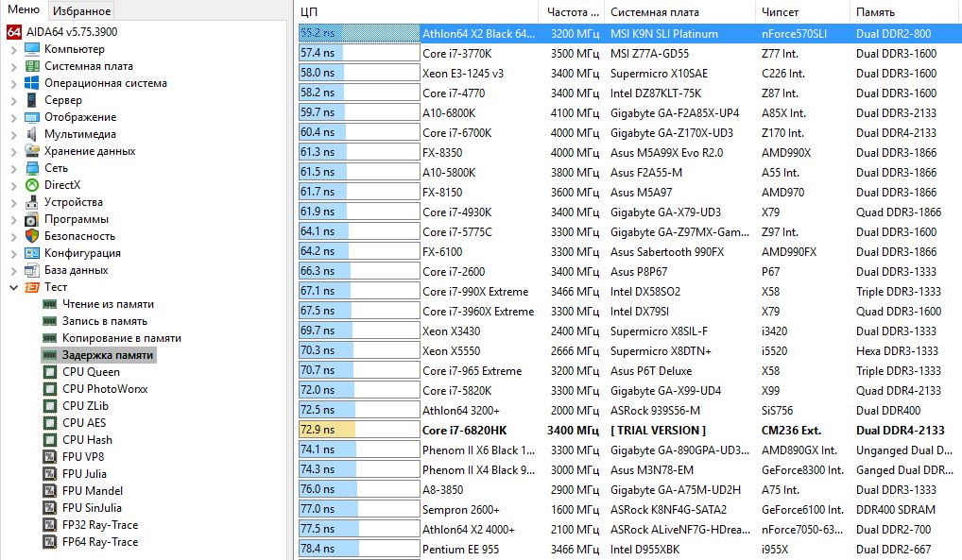The height and width of the screenshot is (560, 962).
Task: Click the Мультимедиа speaker icon
Action: pyautogui.click(x=32, y=134)
